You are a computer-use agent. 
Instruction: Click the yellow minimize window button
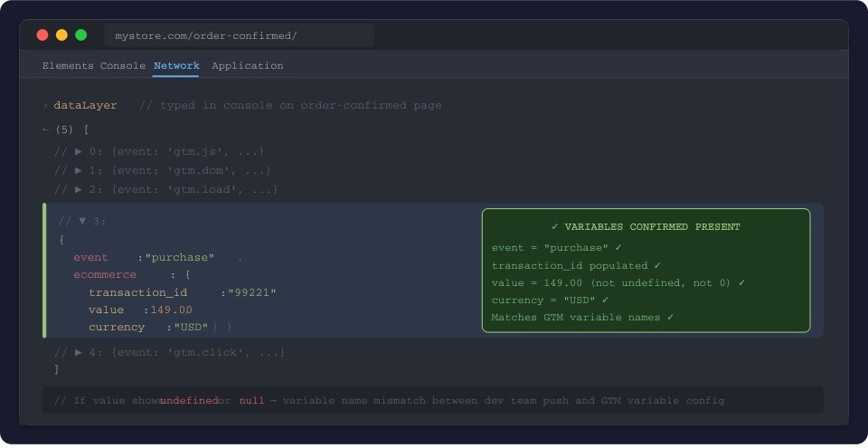[61, 35]
